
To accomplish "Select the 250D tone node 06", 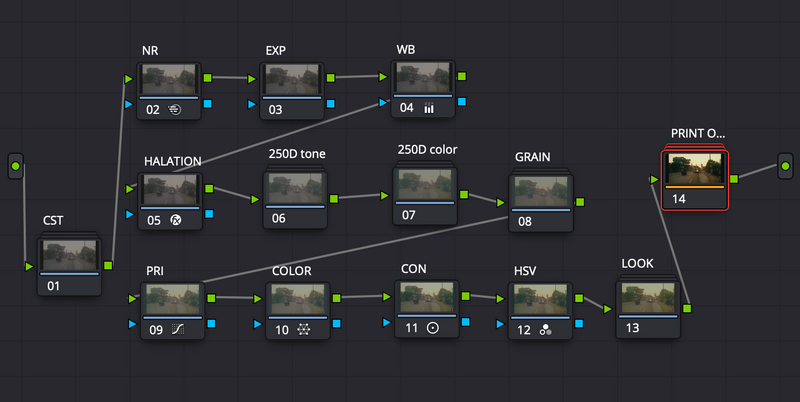I will (x=295, y=199).
